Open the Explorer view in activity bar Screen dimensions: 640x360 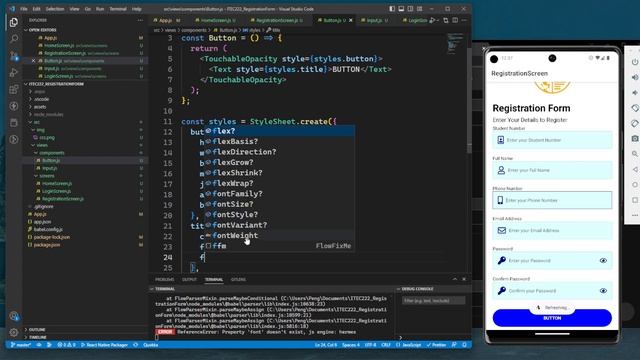click(13, 22)
